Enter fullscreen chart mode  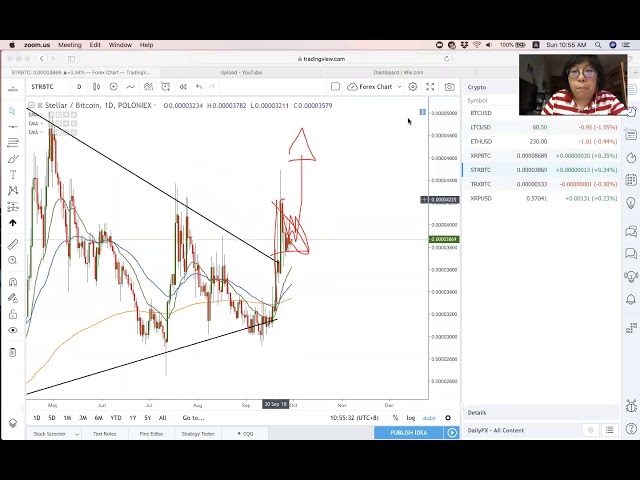(x=430, y=87)
